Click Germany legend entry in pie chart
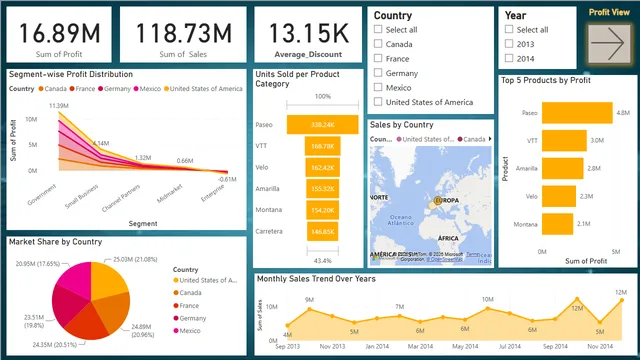 coord(190,318)
